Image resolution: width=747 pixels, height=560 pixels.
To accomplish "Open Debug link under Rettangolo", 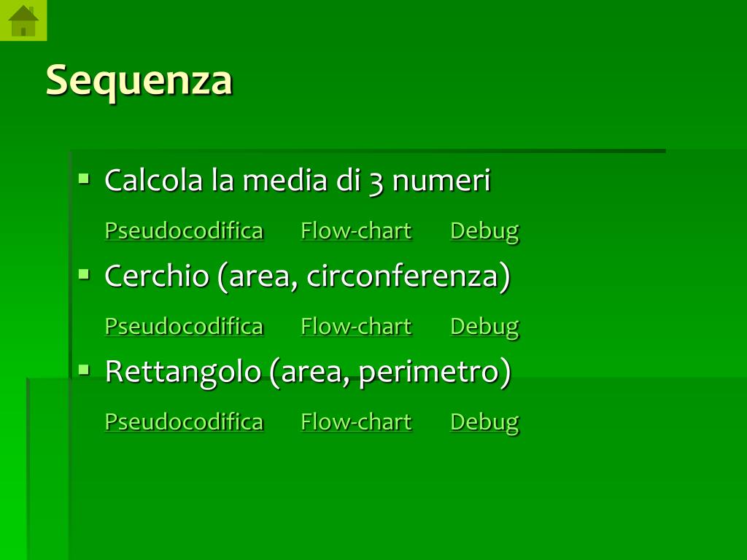I will 484,423.
